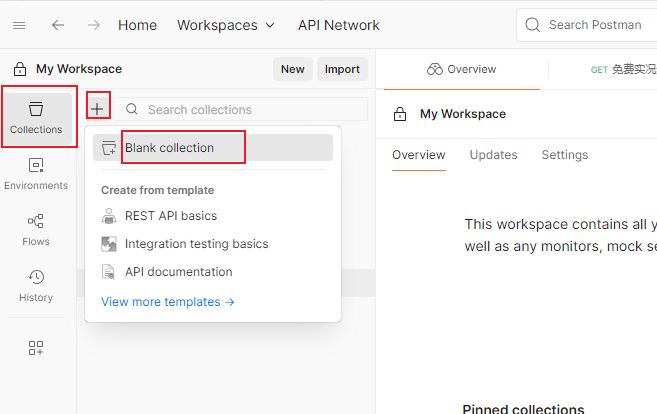Switch to the Settings tab

coord(564,155)
